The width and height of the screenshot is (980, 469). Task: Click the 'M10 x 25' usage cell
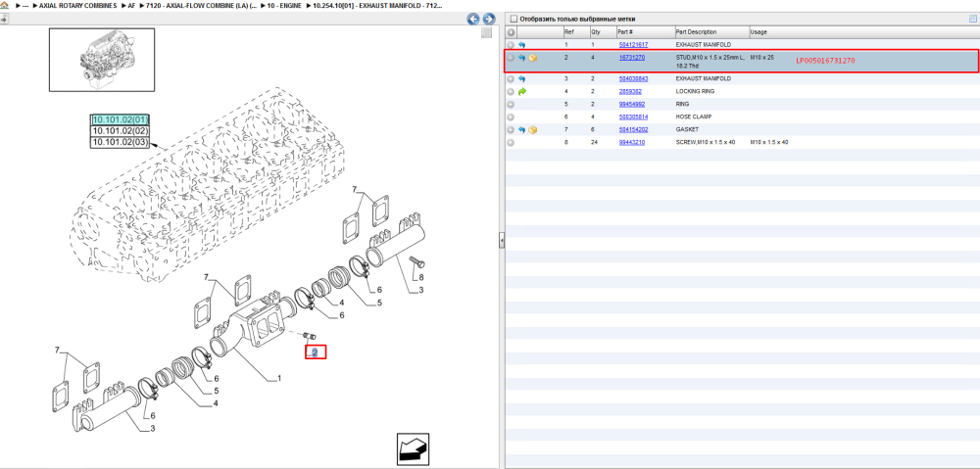pyautogui.click(x=761, y=58)
